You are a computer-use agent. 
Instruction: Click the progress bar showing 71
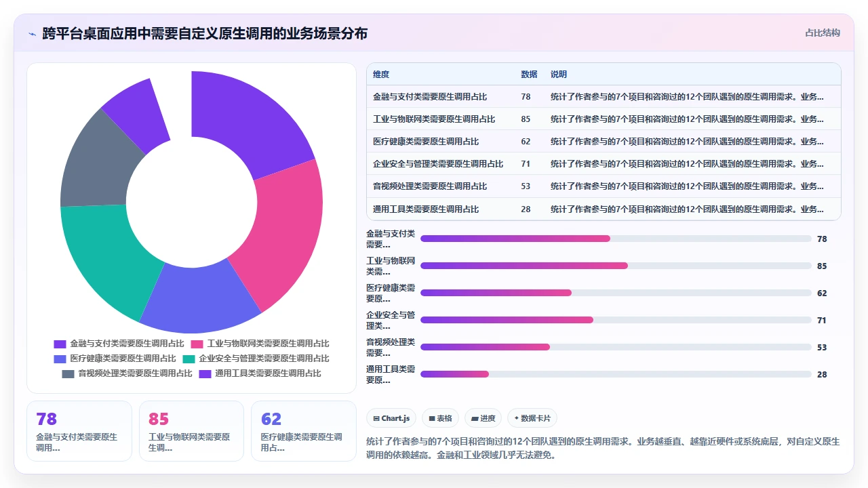pos(616,320)
